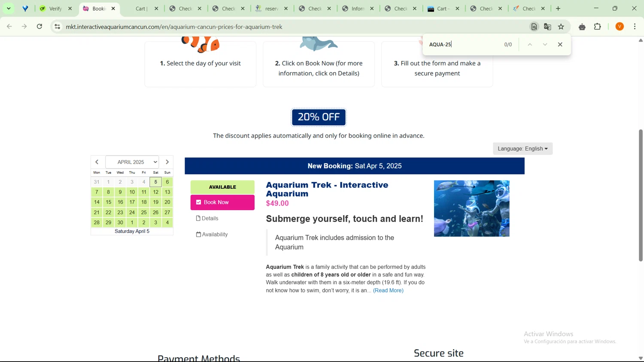Click the Aquarium Trek underwater photo
The image size is (644, 362).
(x=472, y=208)
